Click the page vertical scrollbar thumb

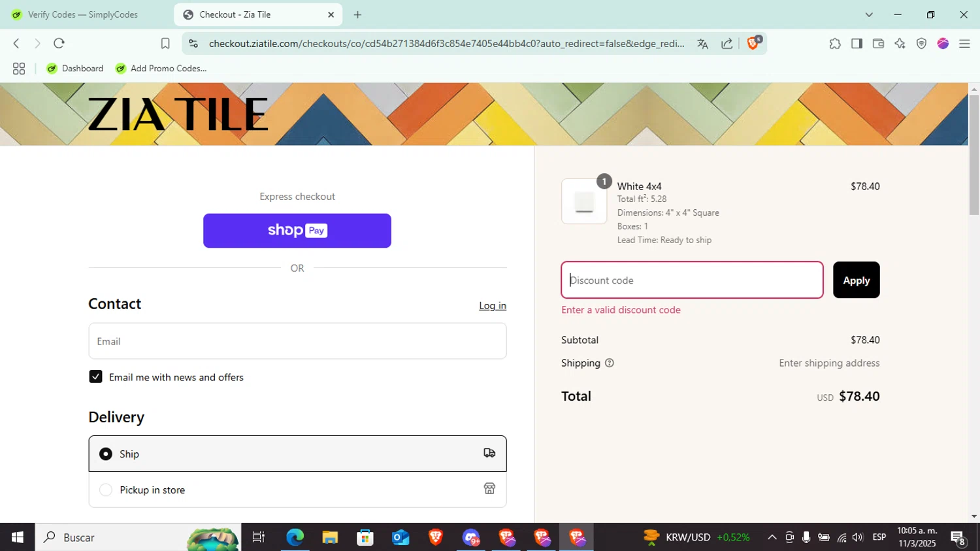(974, 154)
